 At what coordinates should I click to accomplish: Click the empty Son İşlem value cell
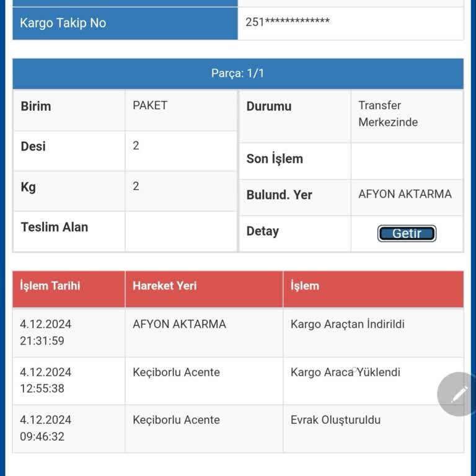407,161
